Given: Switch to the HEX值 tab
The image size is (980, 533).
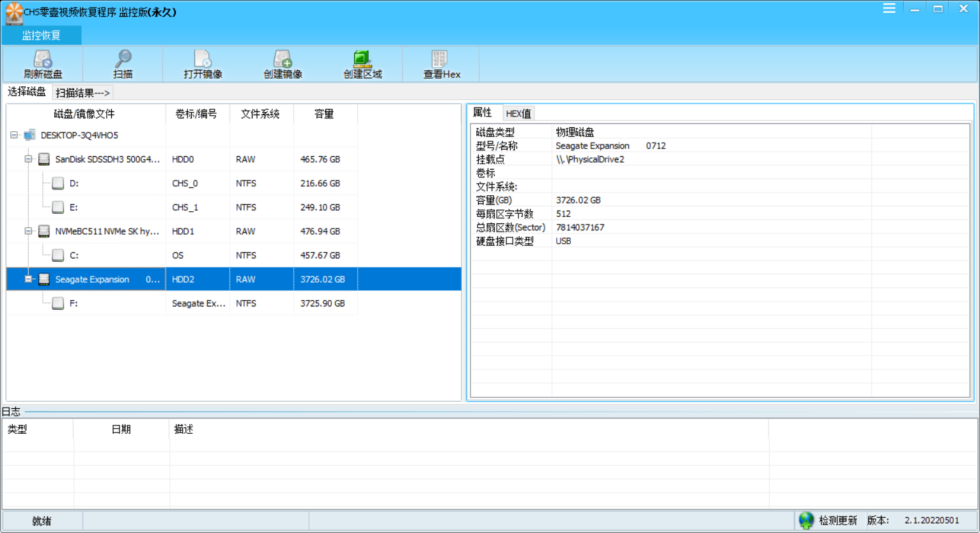Looking at the screenshot, I should (x=518, y=113).
